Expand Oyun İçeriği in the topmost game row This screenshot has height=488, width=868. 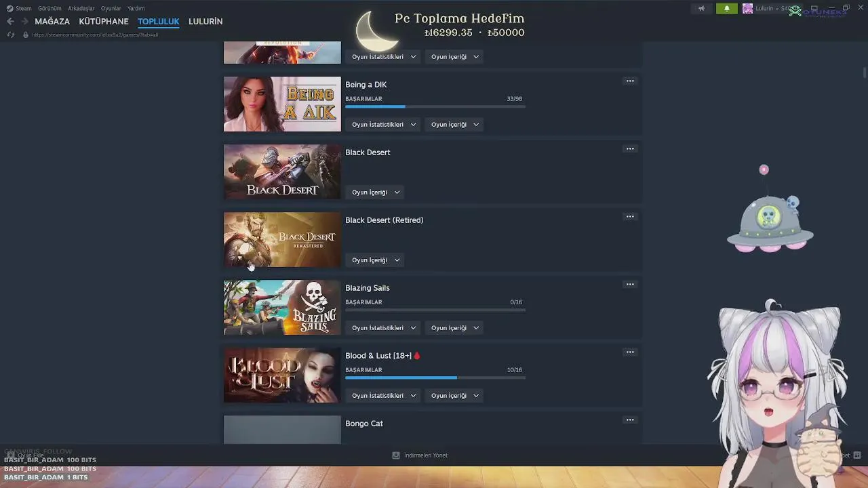pos(455,57)
